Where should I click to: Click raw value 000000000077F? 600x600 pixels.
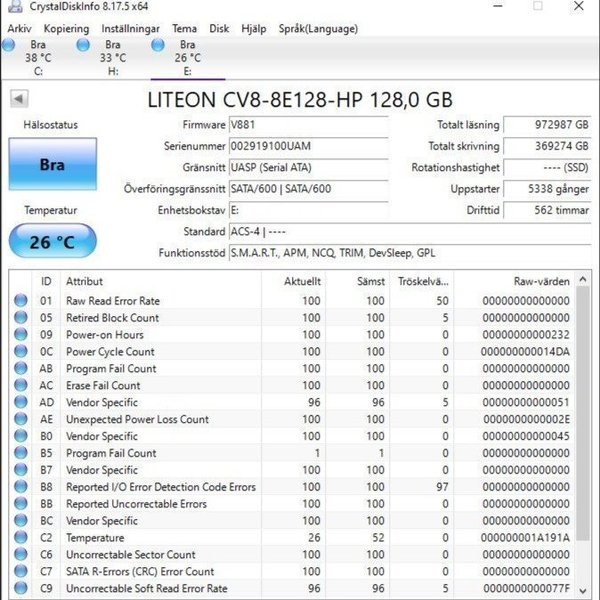click(526, 588)
